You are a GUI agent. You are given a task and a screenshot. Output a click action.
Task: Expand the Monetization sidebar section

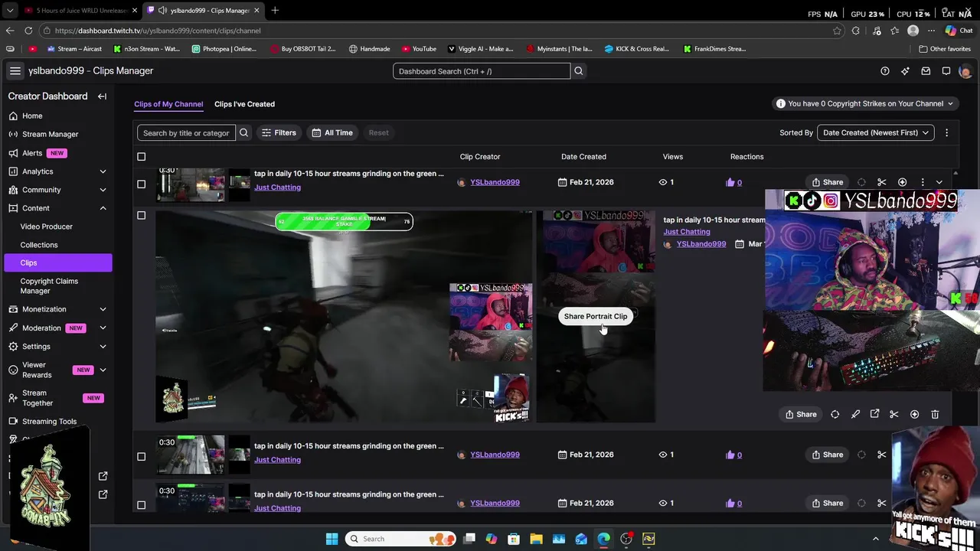[x=103, y=309]
